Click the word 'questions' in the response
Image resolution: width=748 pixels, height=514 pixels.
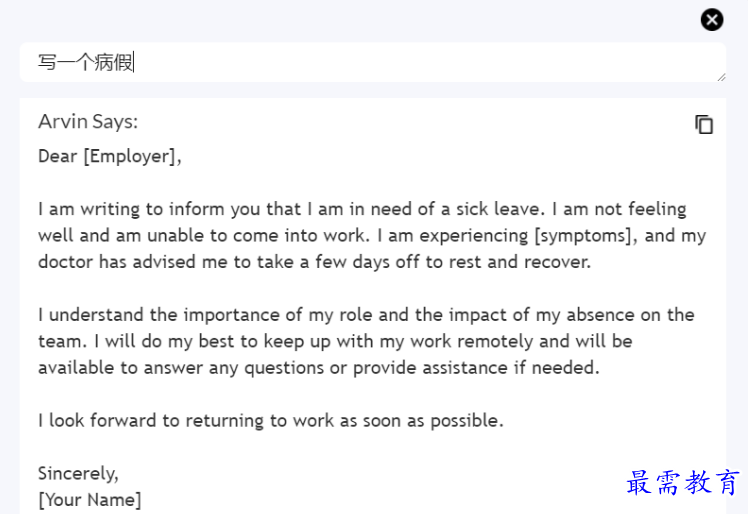pos(284,368)
